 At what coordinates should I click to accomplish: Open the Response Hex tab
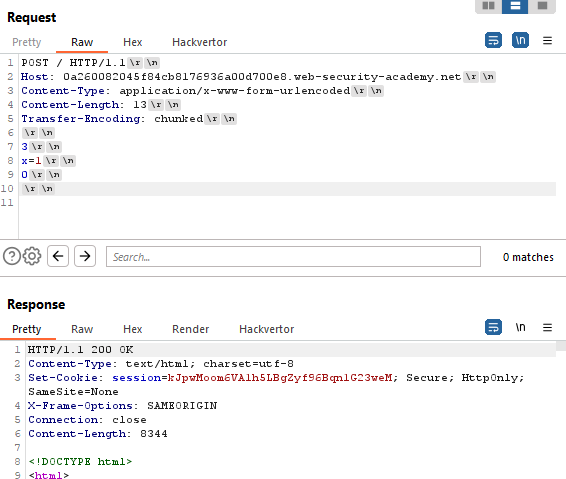(x=132, y=329)
